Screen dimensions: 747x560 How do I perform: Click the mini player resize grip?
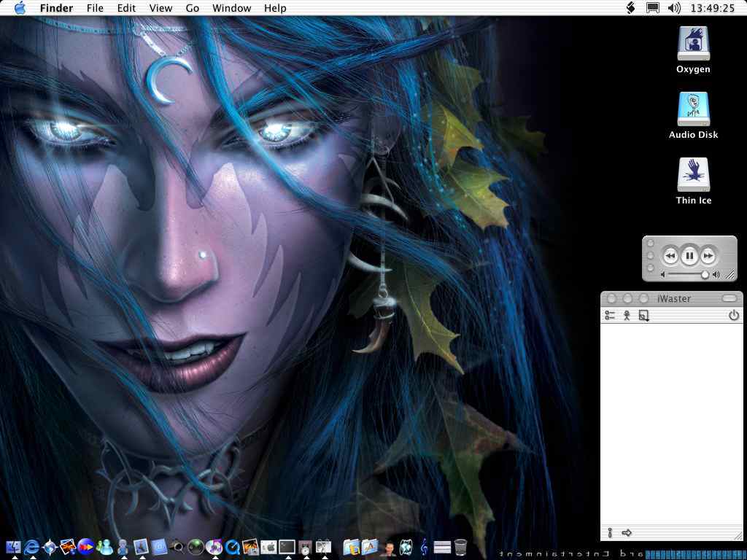pos(729,274)
